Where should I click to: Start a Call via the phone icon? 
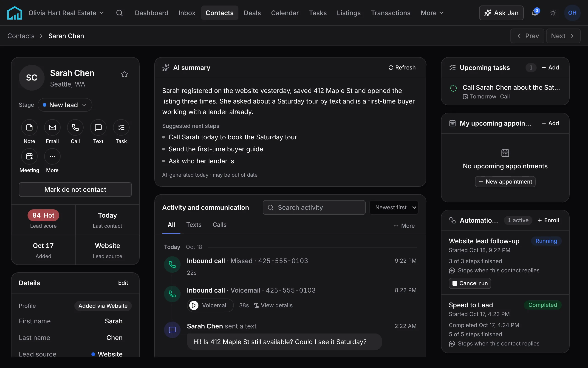75,127
